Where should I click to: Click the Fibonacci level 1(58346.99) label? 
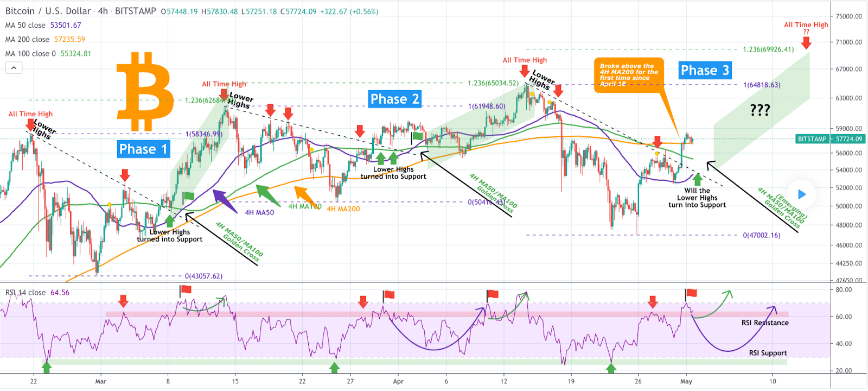pyautogui.click(x=204, y=134)
